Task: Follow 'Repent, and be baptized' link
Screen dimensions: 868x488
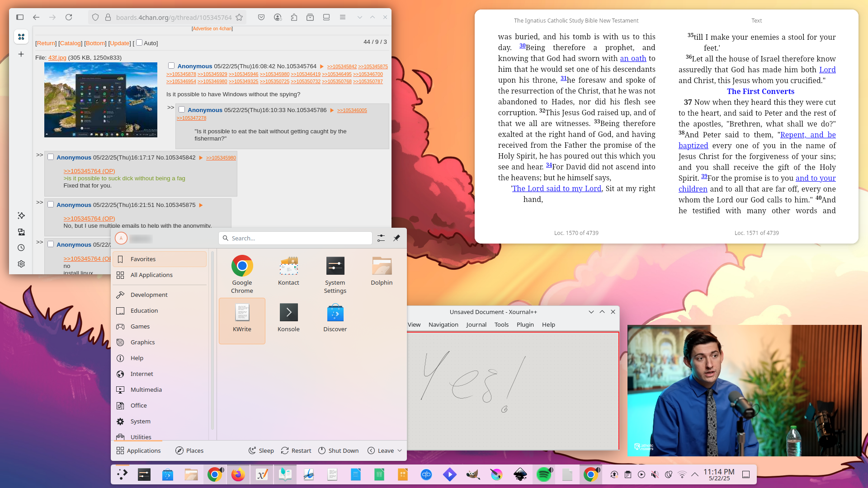Action: pyautogui.click(x=757, y=140)
